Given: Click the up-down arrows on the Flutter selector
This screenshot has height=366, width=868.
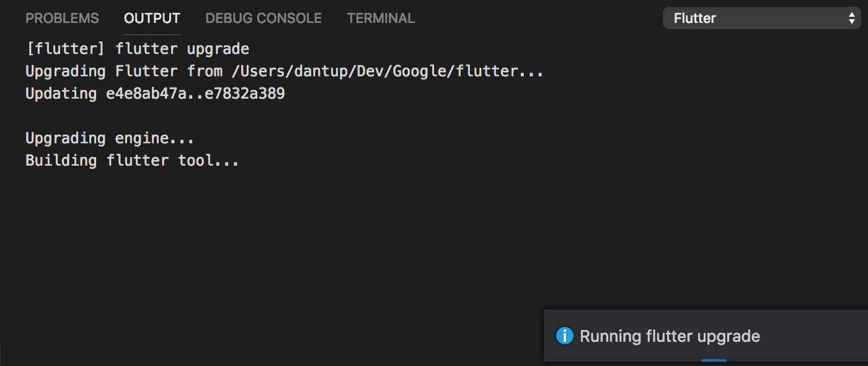Looking at the screenshot, I should (x=851, y=18).
